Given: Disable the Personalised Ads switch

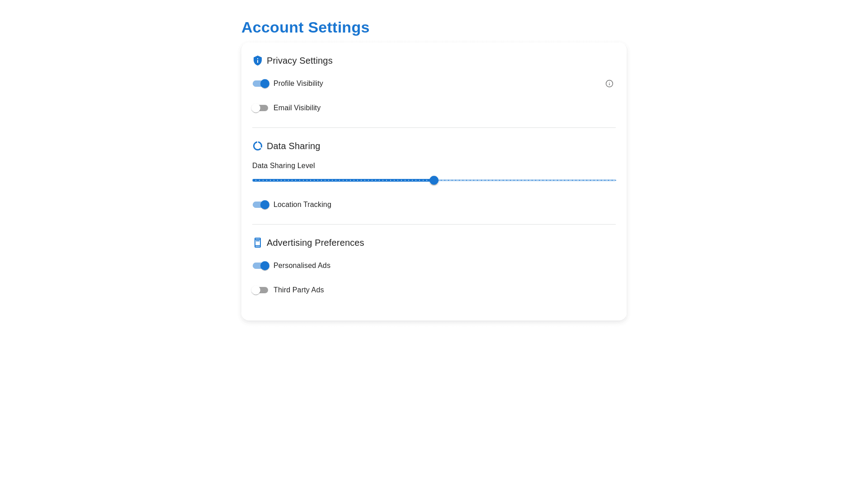Looking at the screenshot, I should (261, 266).
